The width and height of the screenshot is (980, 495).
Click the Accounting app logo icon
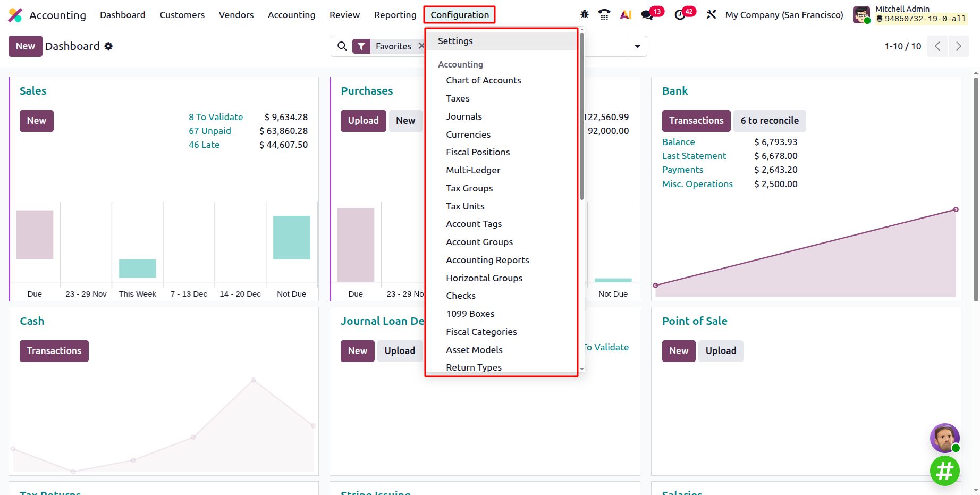coord(15,15)
